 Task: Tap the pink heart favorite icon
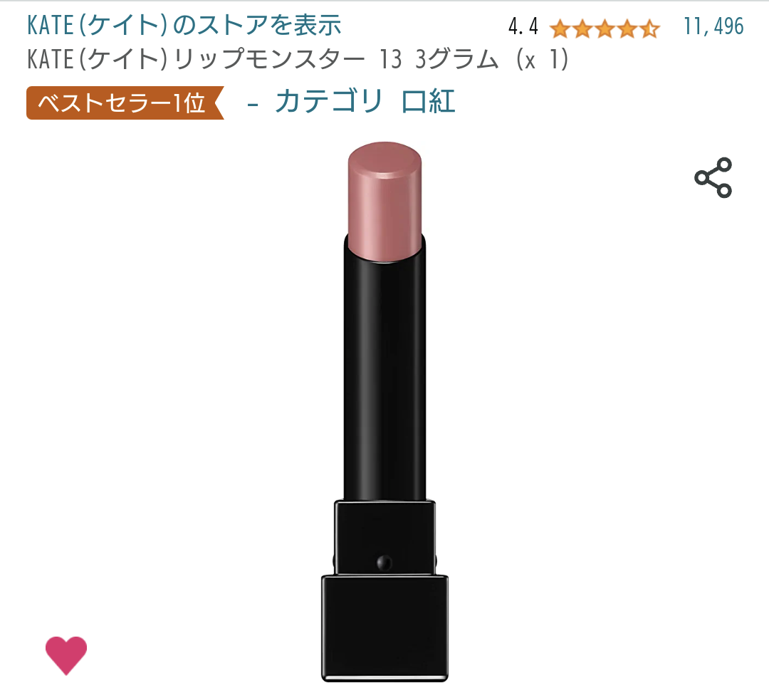click(x=66, y=655)
